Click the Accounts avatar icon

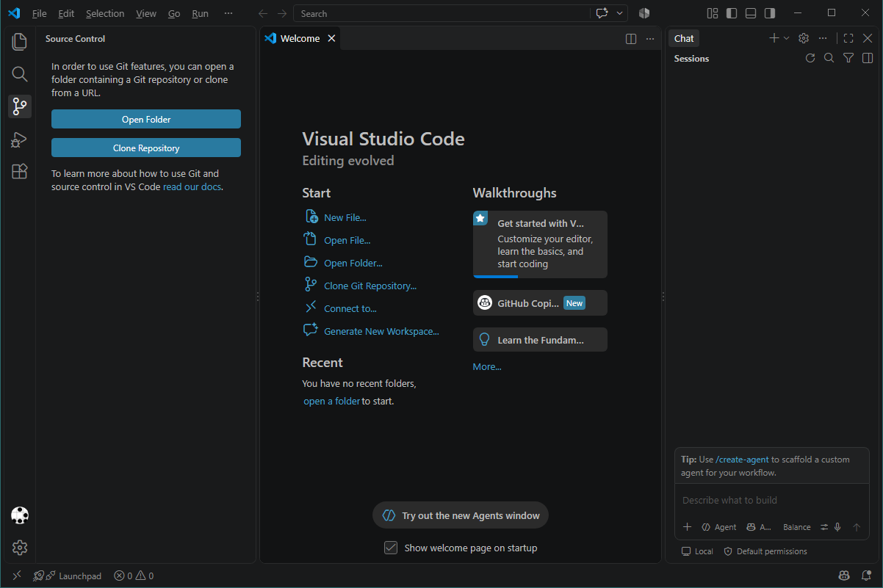coord(20,515)
